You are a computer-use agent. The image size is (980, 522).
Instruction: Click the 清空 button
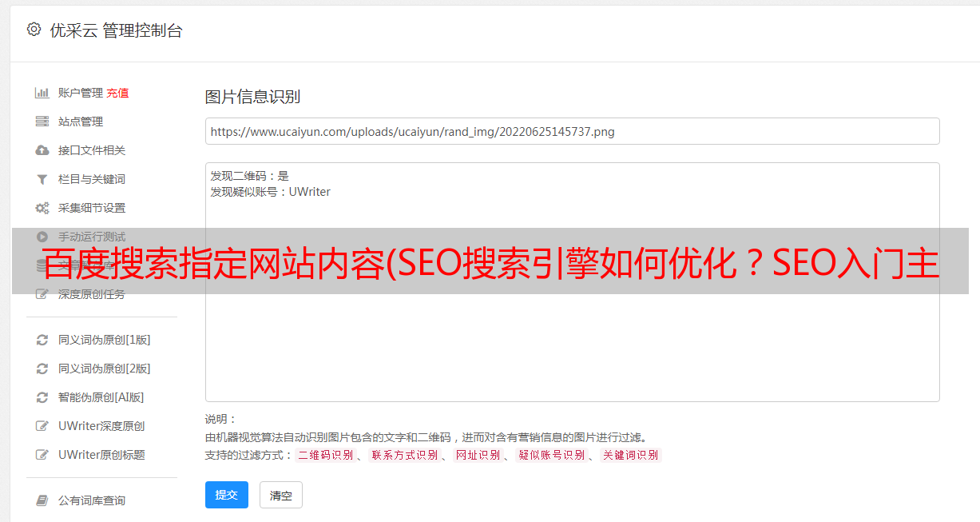tap(281, 495)
